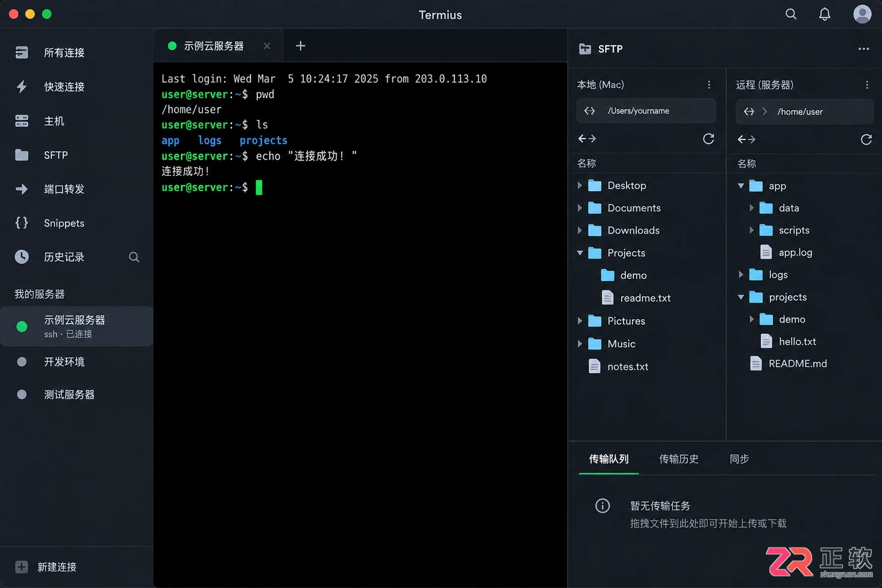Expand the local Downloads folder
The height and width of the screenshot is (588, 882).
coord(579,230)
